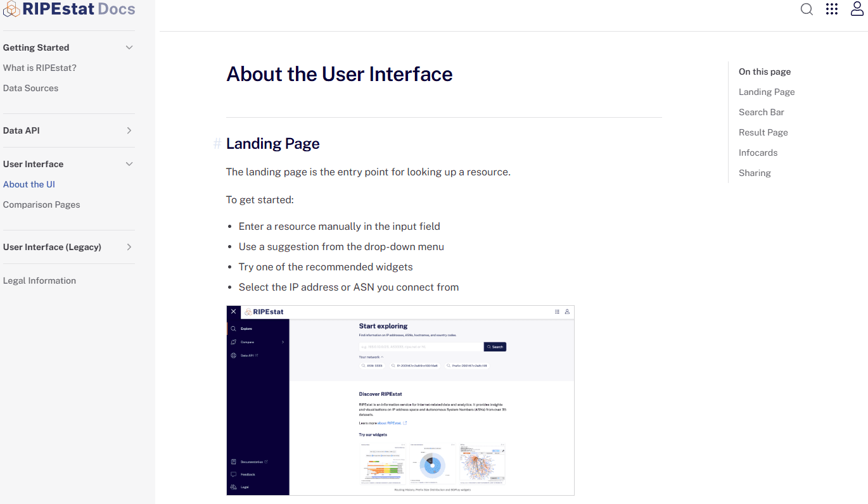
Task: Click text 'Select the IP address or ASN you connect from'
Action: (x=348, y=287)
